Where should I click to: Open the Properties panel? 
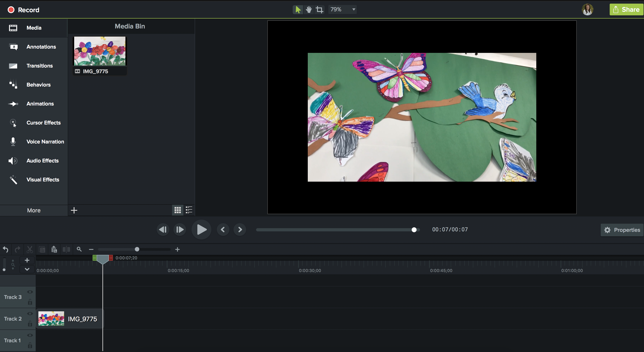[622, 230]
